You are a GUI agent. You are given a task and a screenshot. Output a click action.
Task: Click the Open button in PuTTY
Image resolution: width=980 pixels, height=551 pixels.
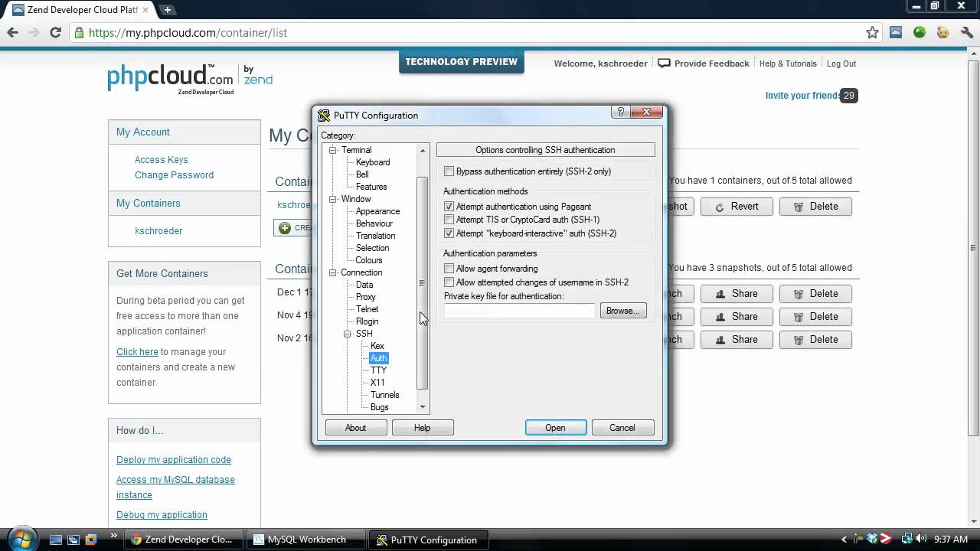point(556,428)
